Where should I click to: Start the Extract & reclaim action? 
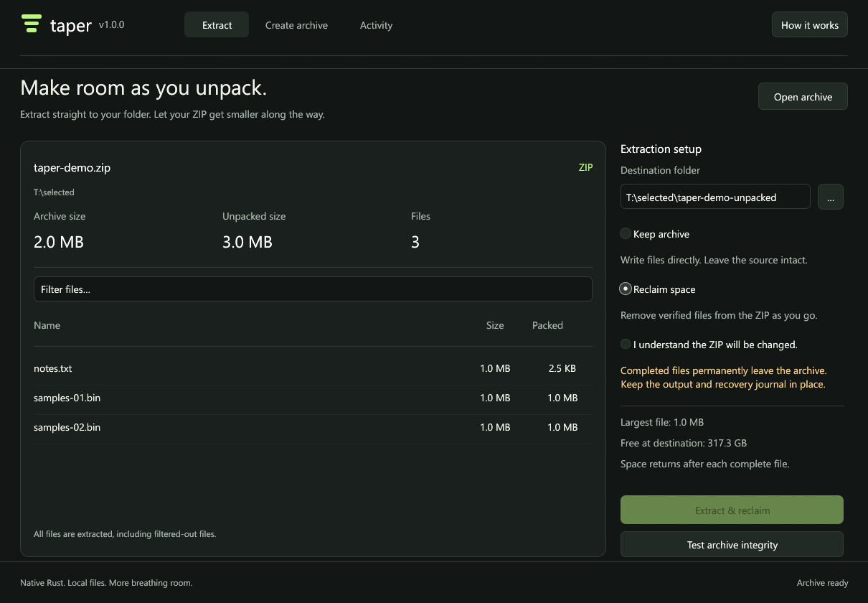[x=732, y=510]
